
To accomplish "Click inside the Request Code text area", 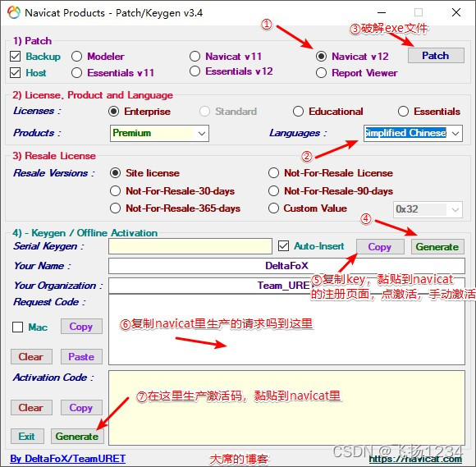I will (286, 330).
